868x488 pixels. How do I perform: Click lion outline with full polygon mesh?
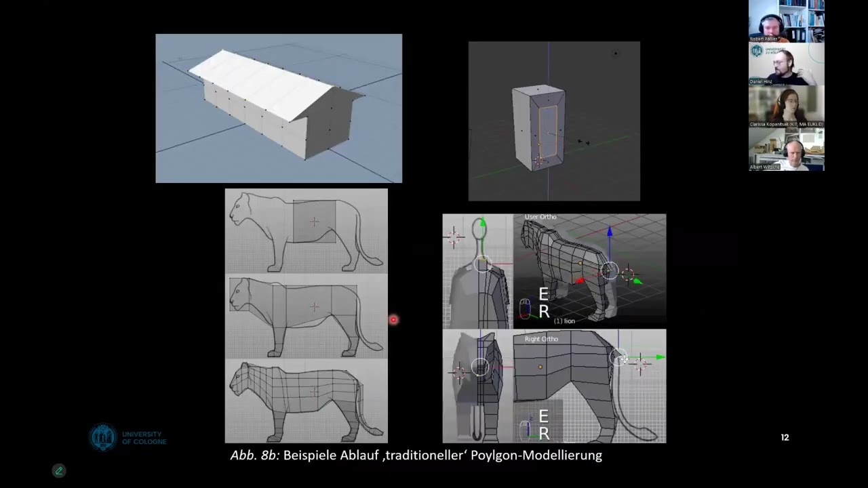pos(307,401)
